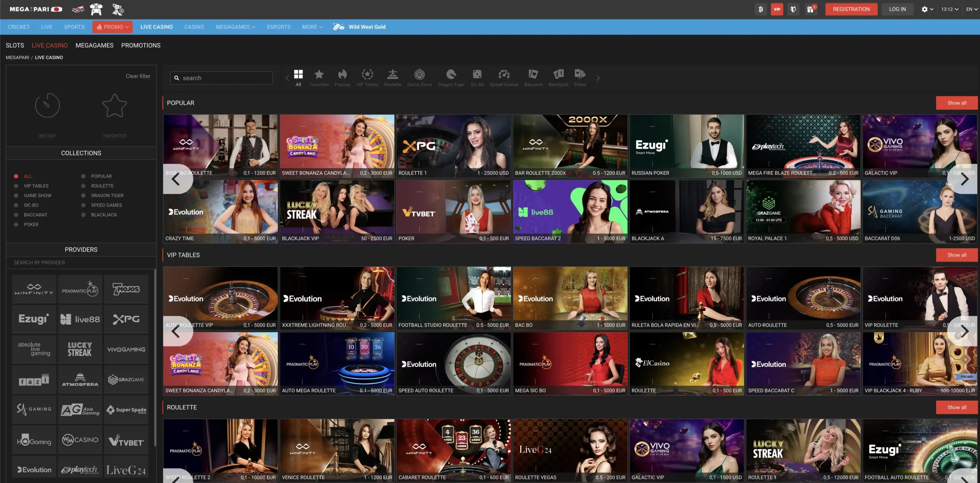This screenshot has width=980, height=483.
Task: Click the MEGAPARI breadcrumb link
Action: [17, 57]
